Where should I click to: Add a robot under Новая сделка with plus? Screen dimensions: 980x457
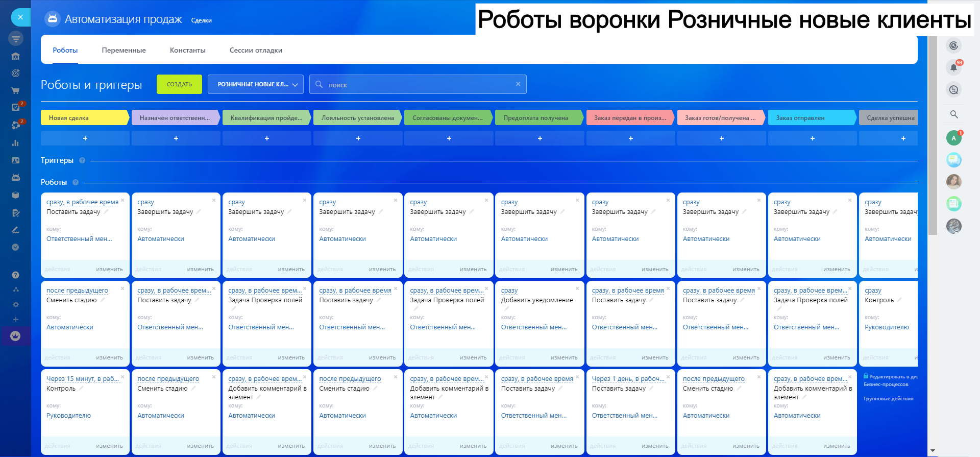click(x=85, y=138)
